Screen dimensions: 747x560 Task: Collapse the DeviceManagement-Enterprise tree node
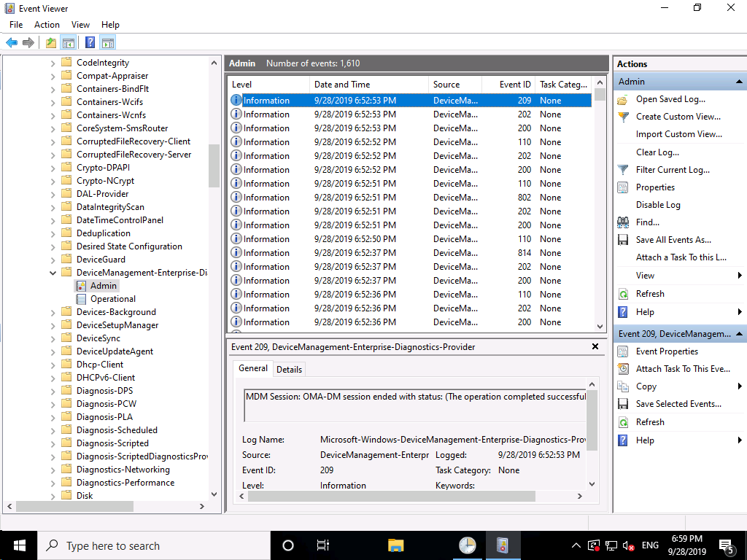(x=53, y=273)
